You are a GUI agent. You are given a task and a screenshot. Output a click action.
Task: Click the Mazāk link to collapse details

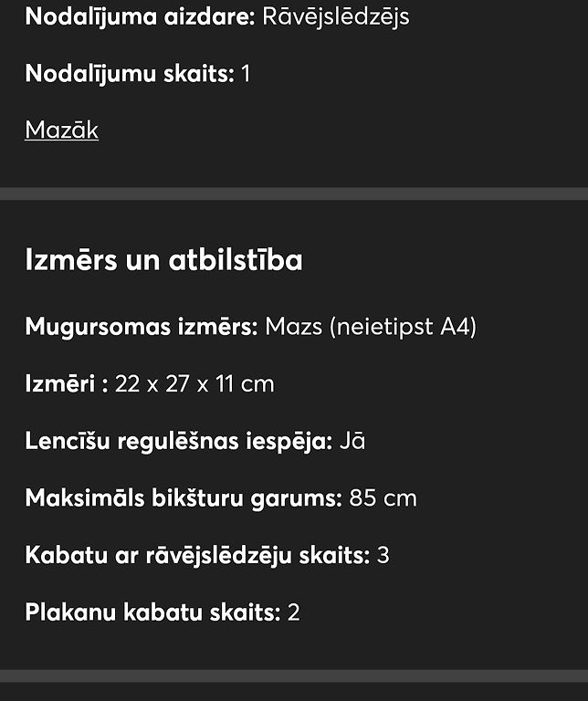point(62,131)
